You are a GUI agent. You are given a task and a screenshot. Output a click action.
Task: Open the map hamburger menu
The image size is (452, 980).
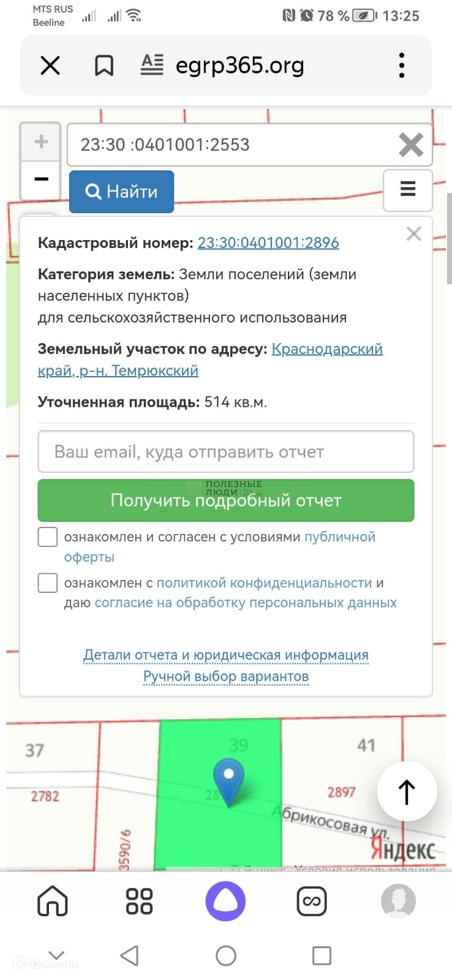[408, 189]
